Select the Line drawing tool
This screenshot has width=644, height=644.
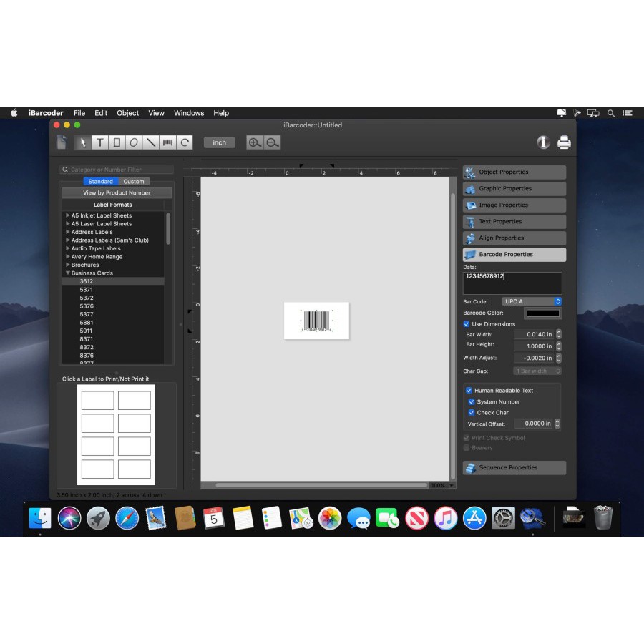tap(151, 142)
